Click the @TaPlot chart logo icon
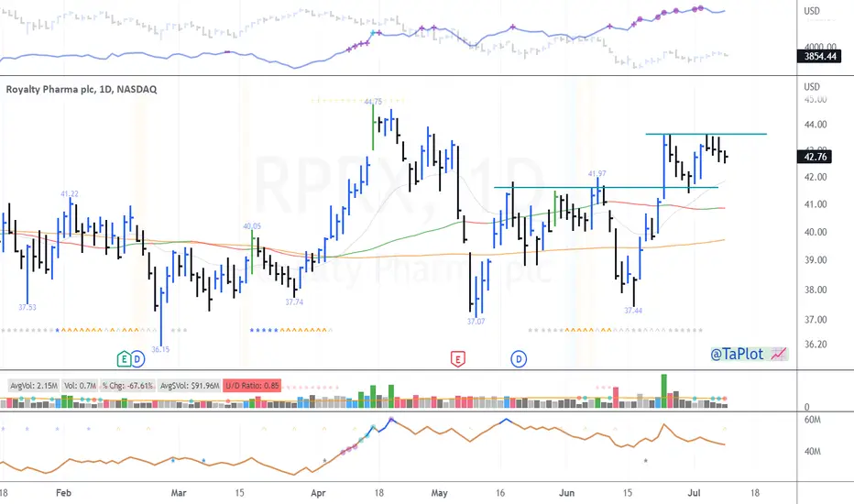The width and height of the screenshot is (854, 504). click(780, 354)
